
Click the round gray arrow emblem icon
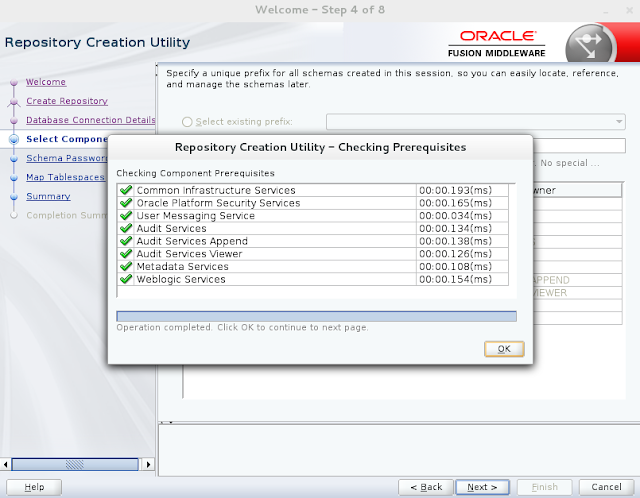[590, 45]
